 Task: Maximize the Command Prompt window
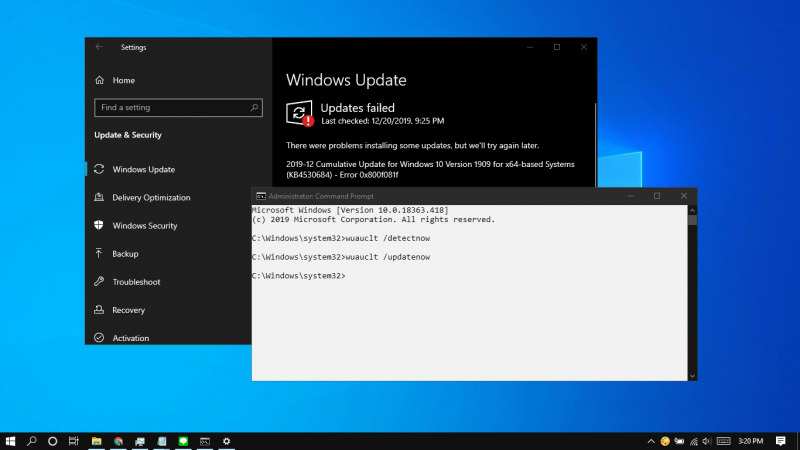657,196
